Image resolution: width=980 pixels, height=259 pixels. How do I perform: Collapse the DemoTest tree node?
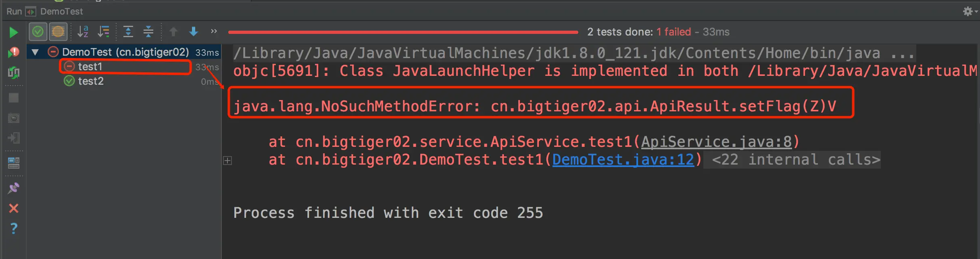[x=35, y=52]
